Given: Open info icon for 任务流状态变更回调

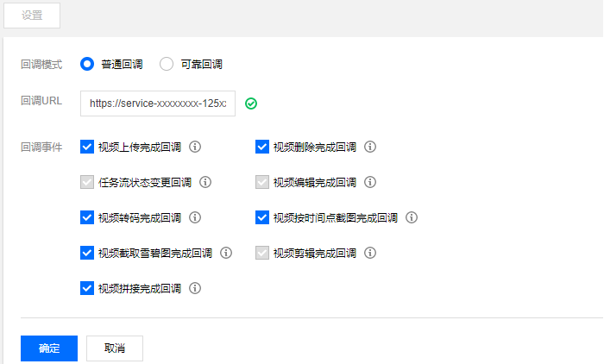Looking at the screenshot, I should tap(205, 182).
